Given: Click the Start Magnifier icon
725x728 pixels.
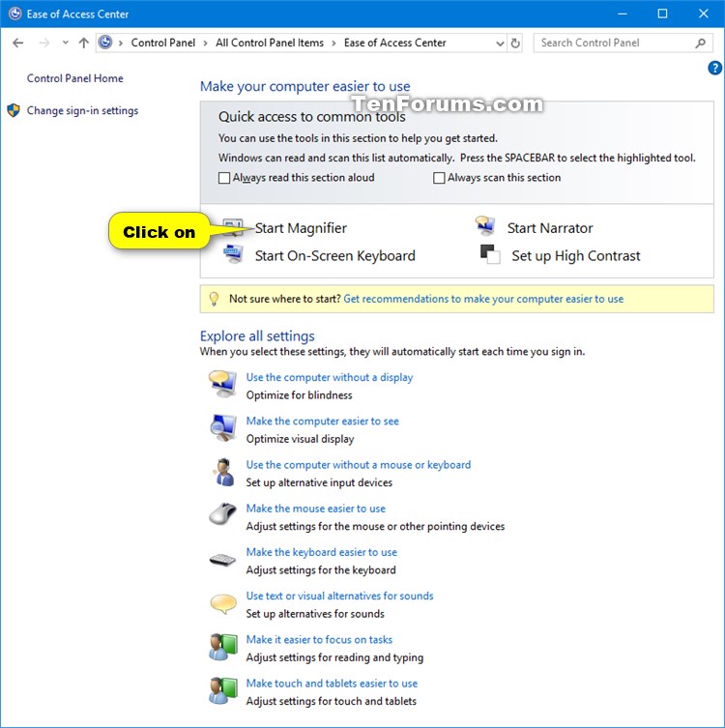Looking at the screenshot, I should point(233,226).
